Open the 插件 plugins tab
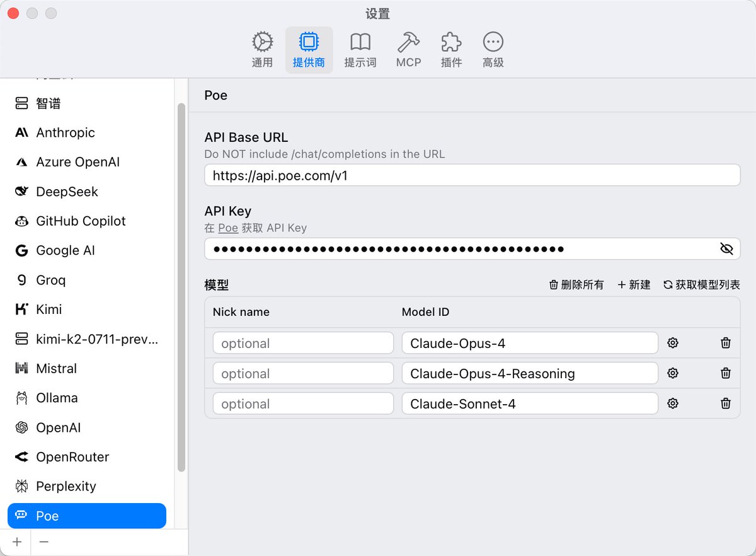This screenshot has height=556, width=756. tap(451, 50)
